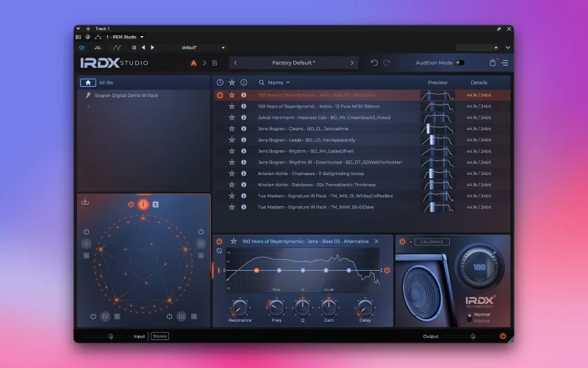Go to next preset with right chevron
Image resolution: width=588 pixels, height=368 pixels.
coord(352,63)
